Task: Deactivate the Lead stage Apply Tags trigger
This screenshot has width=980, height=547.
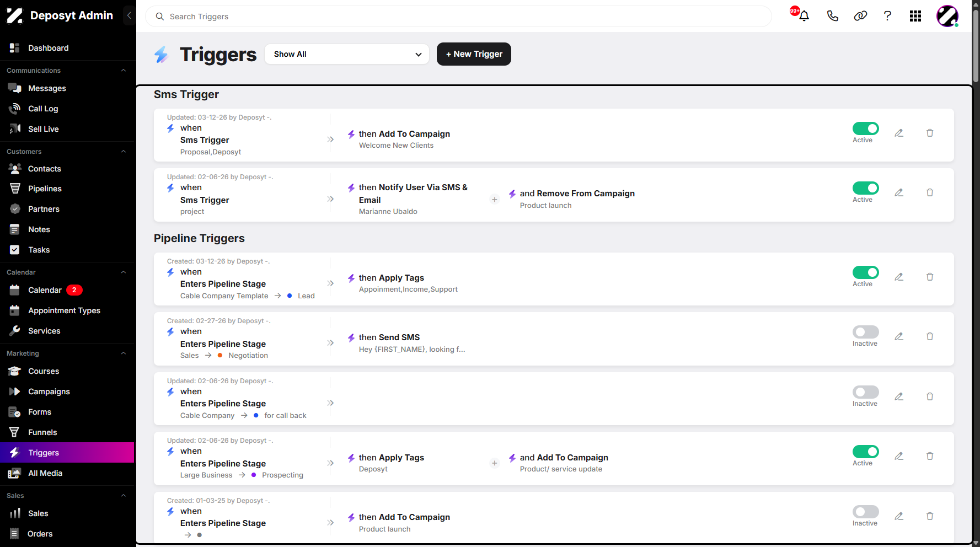Action: point(866,272)
